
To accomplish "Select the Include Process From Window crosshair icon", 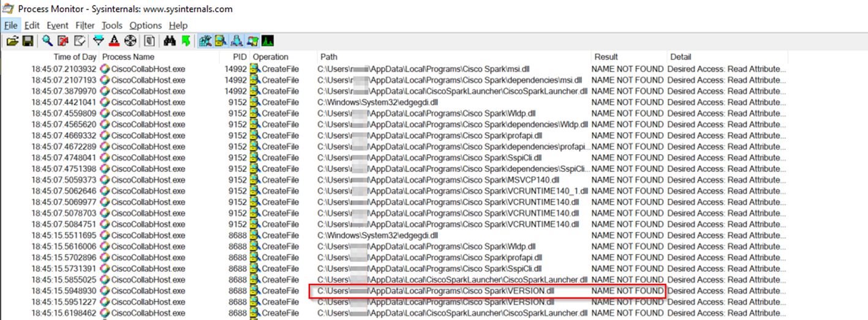I will (130, 41).
